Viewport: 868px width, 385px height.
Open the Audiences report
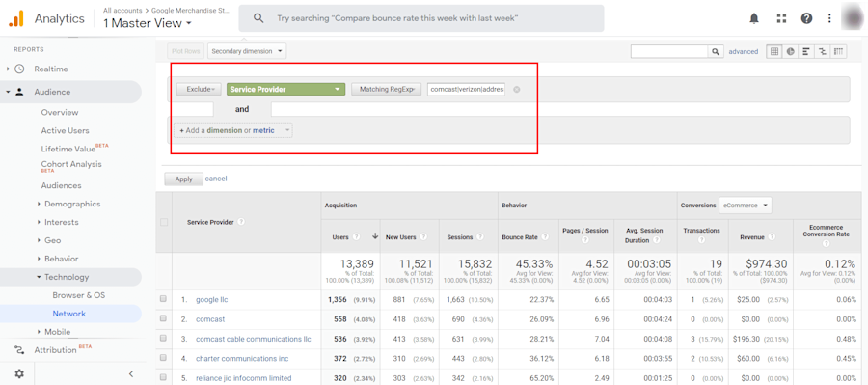pos(61,185)
